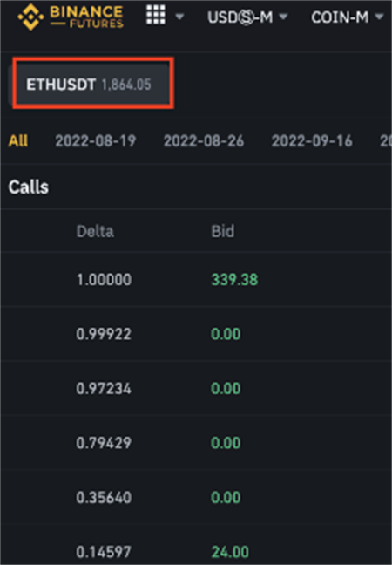Expand the COIN-M dropdown menu
Screen dimensions: 392x565
347,17
